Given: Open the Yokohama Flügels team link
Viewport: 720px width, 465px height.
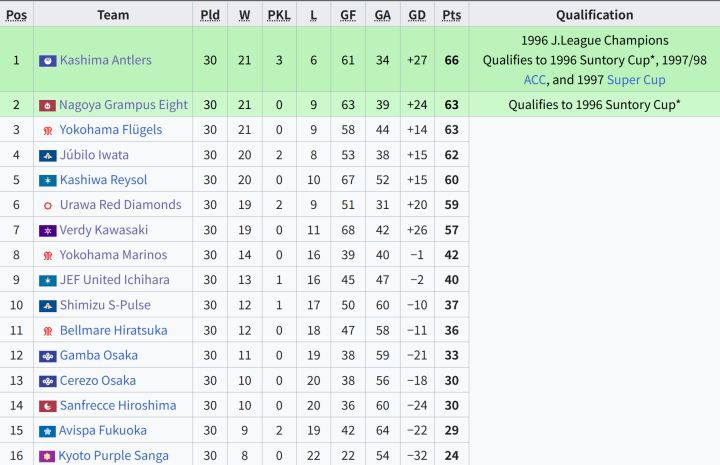Looking at the screenshot, I should tap(111, 130).
